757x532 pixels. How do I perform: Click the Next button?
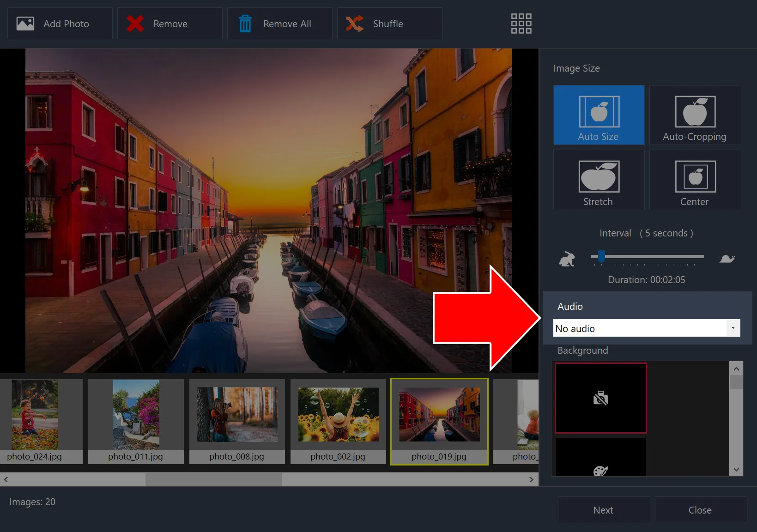pos(604,510)
